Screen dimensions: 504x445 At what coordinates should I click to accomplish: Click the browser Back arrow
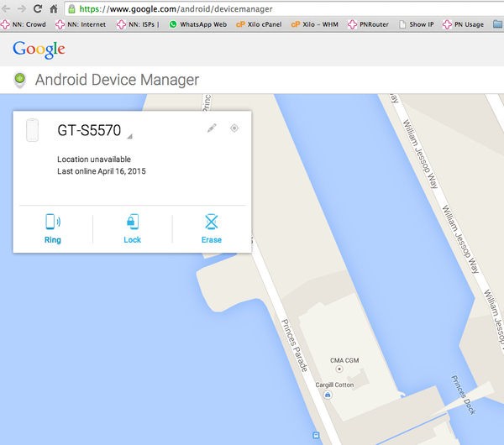[6, 8]
